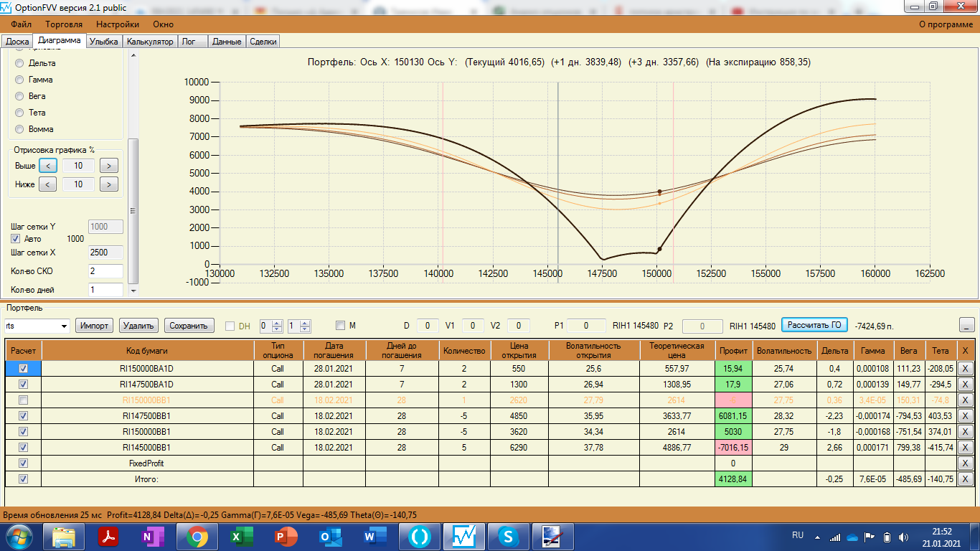Open Outlook from the taskbar
The width and height of the screenshot is (980, 551).
[x=331, y=537]
